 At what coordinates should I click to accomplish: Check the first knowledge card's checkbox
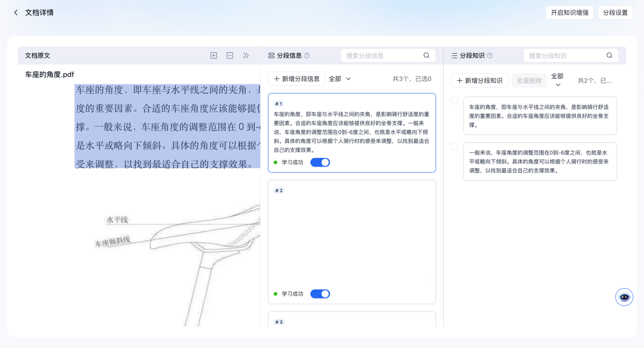454,101
